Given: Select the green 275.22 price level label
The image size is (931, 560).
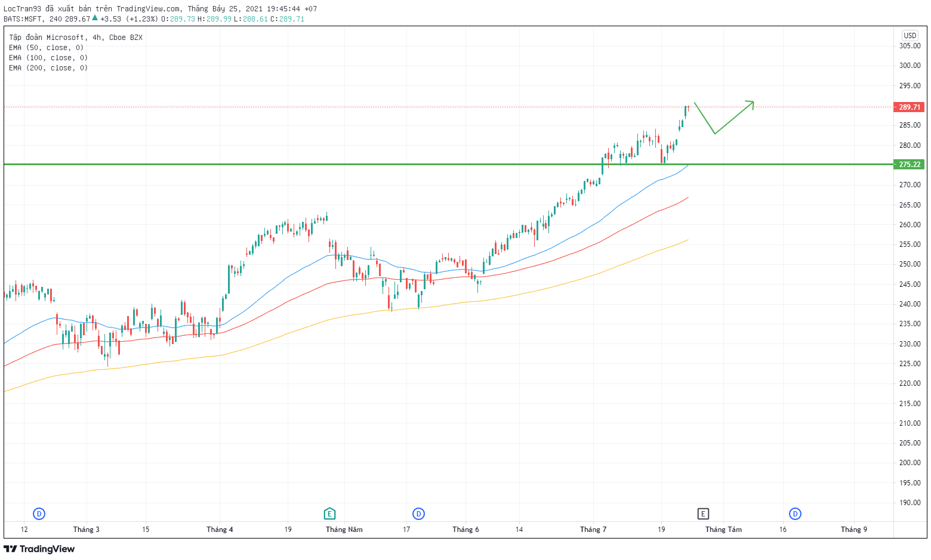Looking at the screenshot, I should pyautogui.click(x=910, y=164).
